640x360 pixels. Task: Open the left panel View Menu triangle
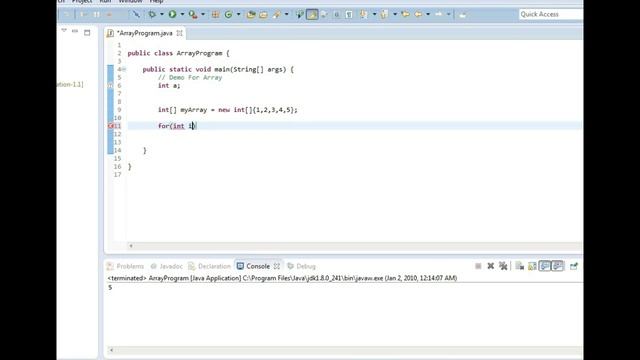point(64,31)
